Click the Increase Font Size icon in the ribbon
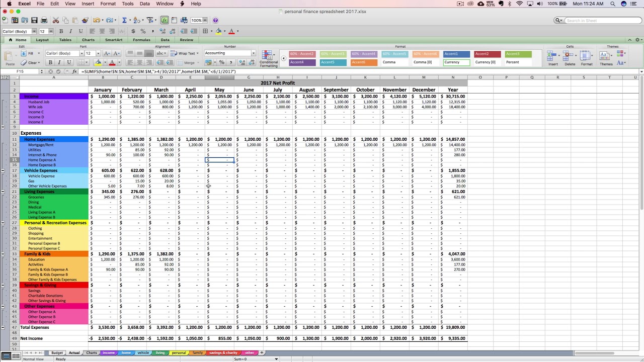Viewport: 644px width, 362px height. click(x=106, y=53)
